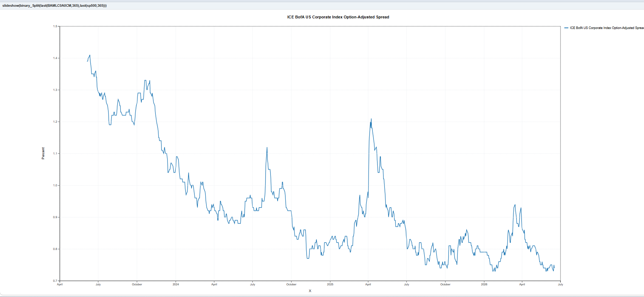Click the slideshow formula title text
This screenshot has width=644, height=297.
click(x=55, y=6)
